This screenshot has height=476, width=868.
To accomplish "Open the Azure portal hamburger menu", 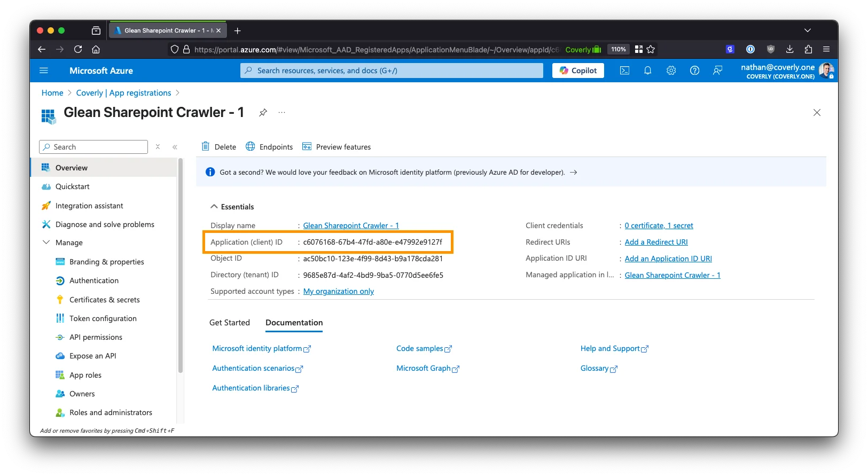I will pos(44,71).
